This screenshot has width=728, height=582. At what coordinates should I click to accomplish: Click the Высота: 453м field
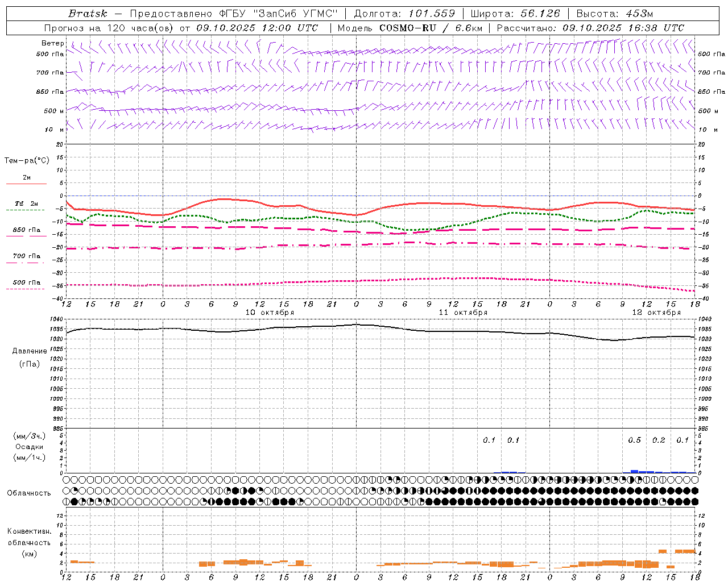(x=615, y=14)
